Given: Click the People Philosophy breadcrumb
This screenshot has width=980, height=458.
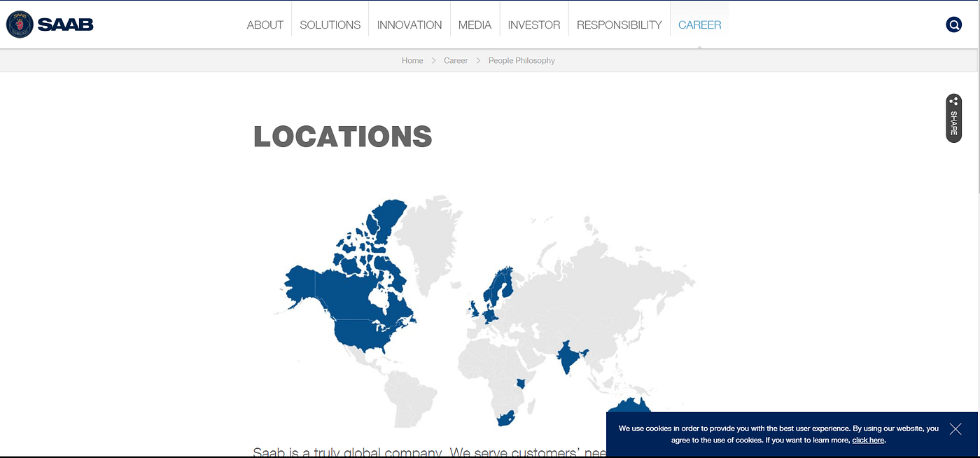Looking at the screenshot, I should [x=521, y=61].
